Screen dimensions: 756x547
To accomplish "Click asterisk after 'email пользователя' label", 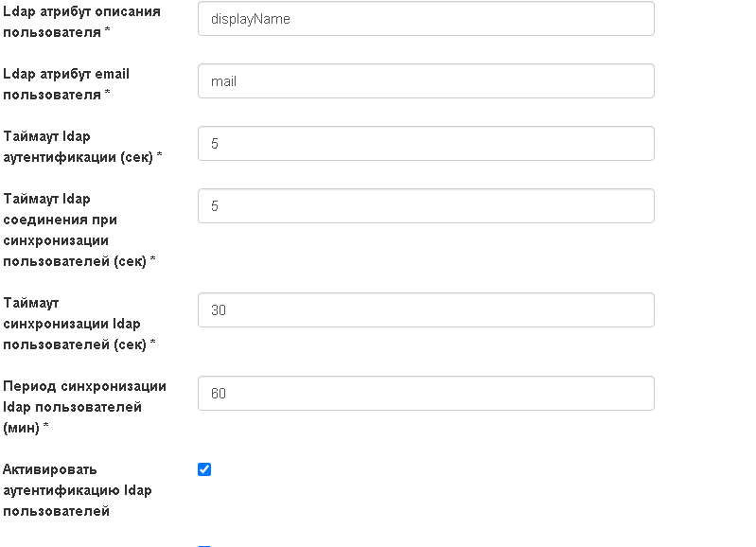I will [108, 96].
